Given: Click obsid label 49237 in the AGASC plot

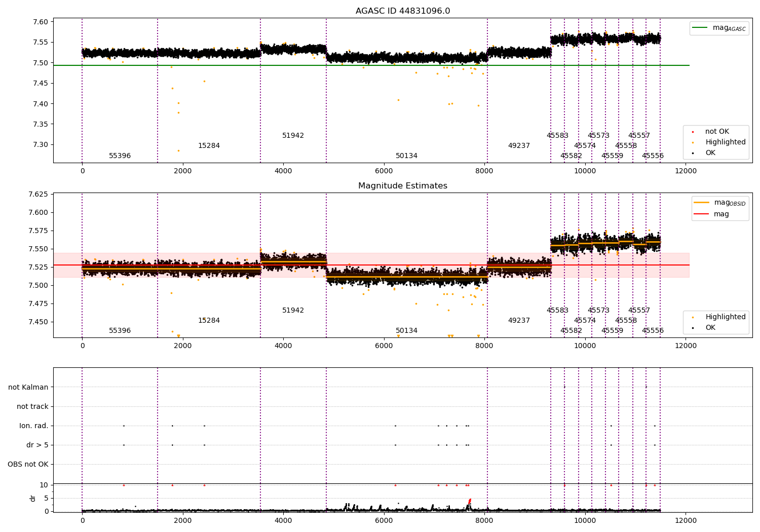Looking at the screenshot, I should click(x=519, y=146).
